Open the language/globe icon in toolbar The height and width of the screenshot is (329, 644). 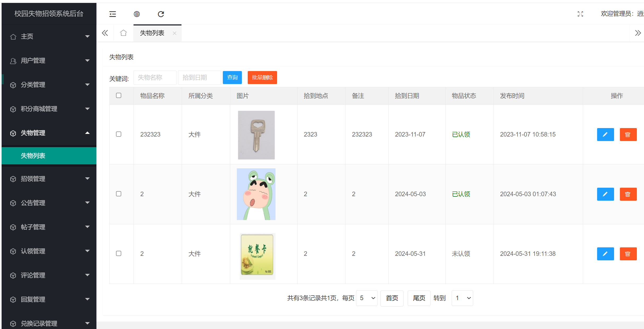[137, 14]
